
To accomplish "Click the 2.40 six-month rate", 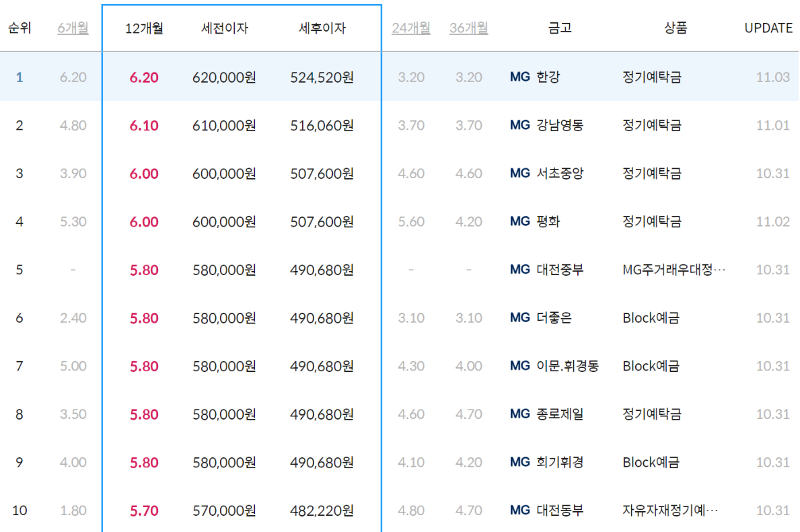I will 73,318.
